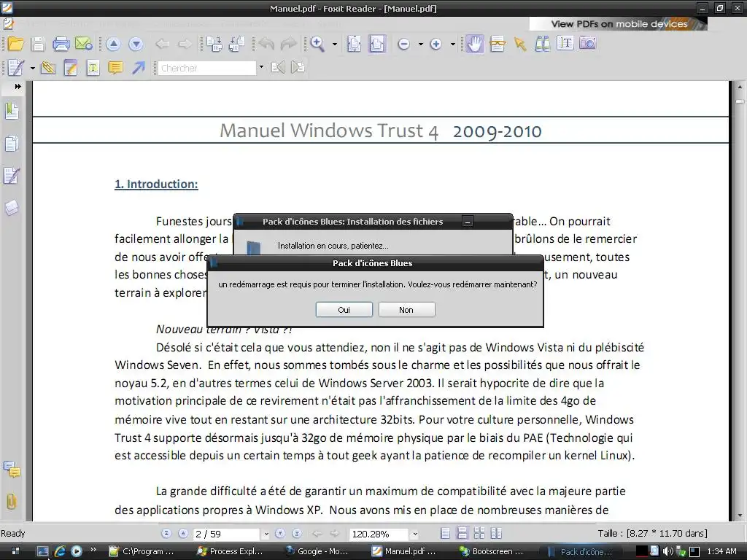Screen dimensions: 747x560
Task: Open the zoom tool dropdown arrow beside the magnifier
Action: coord(335,44)
